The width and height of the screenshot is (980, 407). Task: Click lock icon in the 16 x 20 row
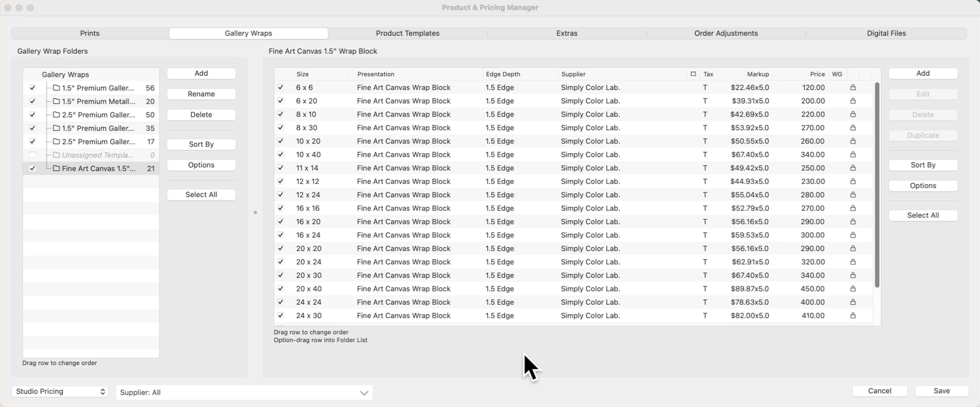[853, 222]
